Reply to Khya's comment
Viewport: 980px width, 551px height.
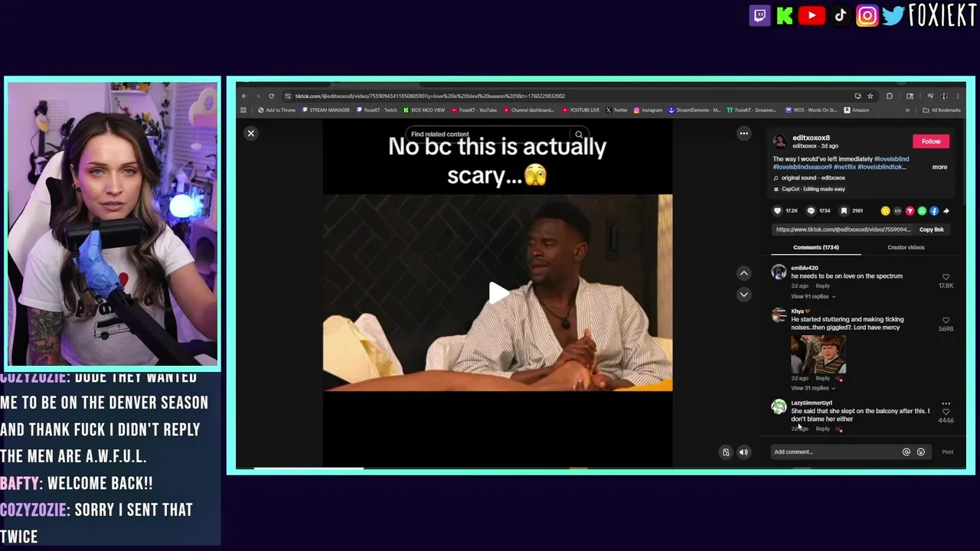coord(822,378)
